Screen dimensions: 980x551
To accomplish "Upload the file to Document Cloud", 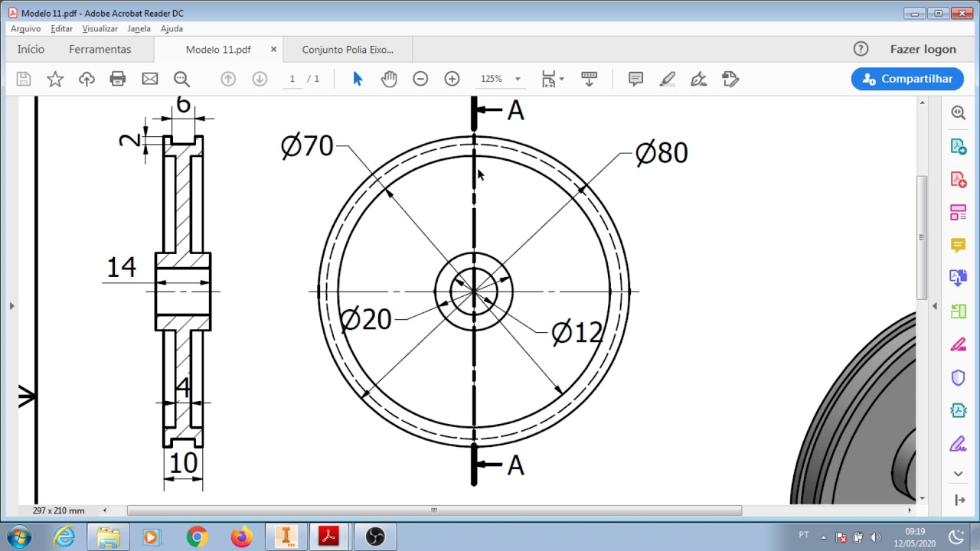I will [87, 79].
